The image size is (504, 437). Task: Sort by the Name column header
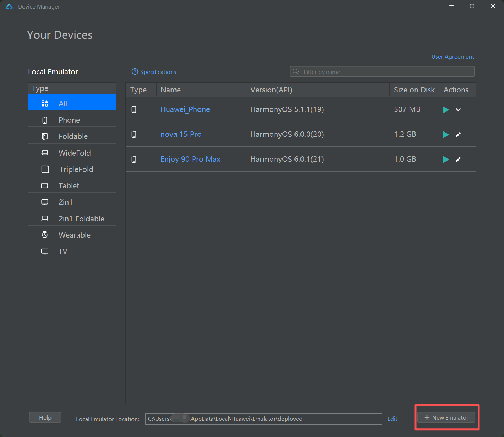click(x=201, y=90)
